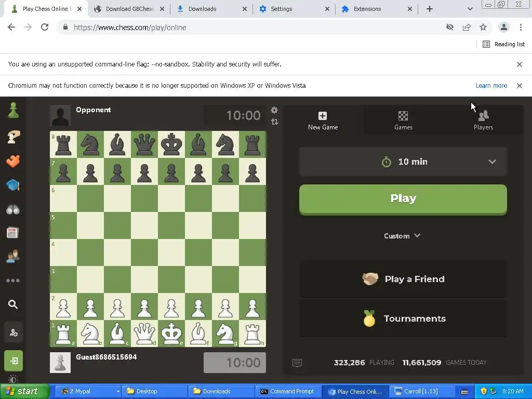Open the Windows start menu
This screenshot has width=532, height=399.
(x=24, y=391)
